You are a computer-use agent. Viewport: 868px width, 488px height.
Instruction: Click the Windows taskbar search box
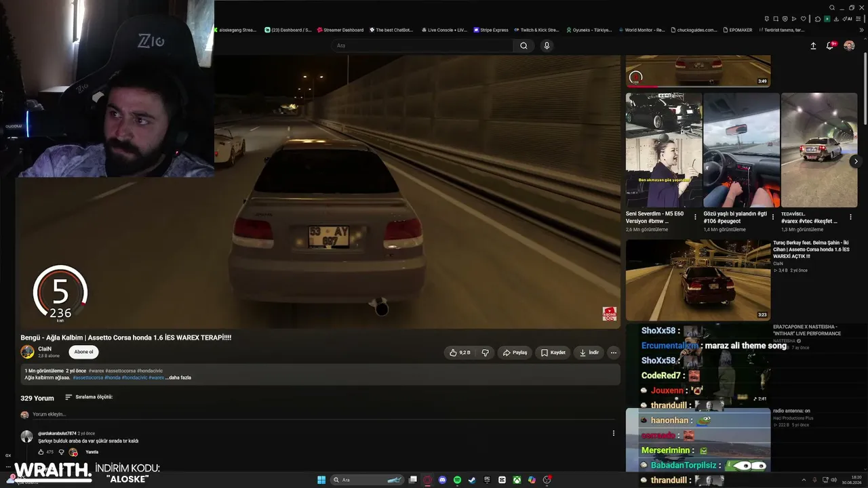[x=366, y=480]
